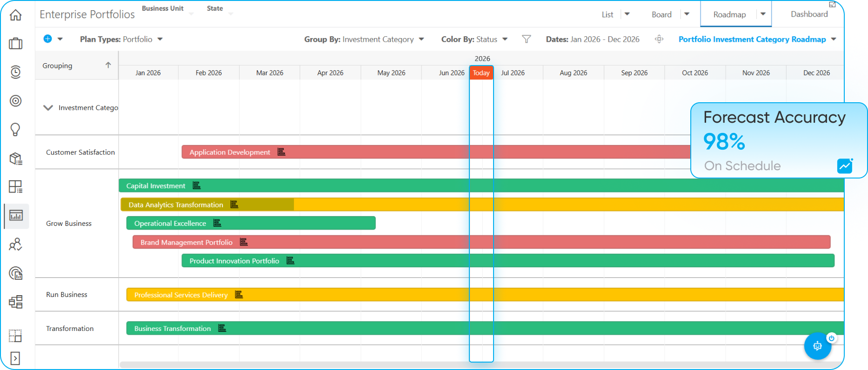Click Data Analytics Transformation progress bar
This screenshot has height=370, width=868.
(482, 205)
